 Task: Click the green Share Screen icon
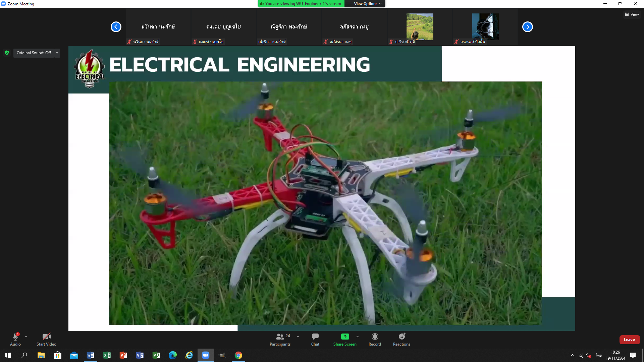click(x=345, y=337)
